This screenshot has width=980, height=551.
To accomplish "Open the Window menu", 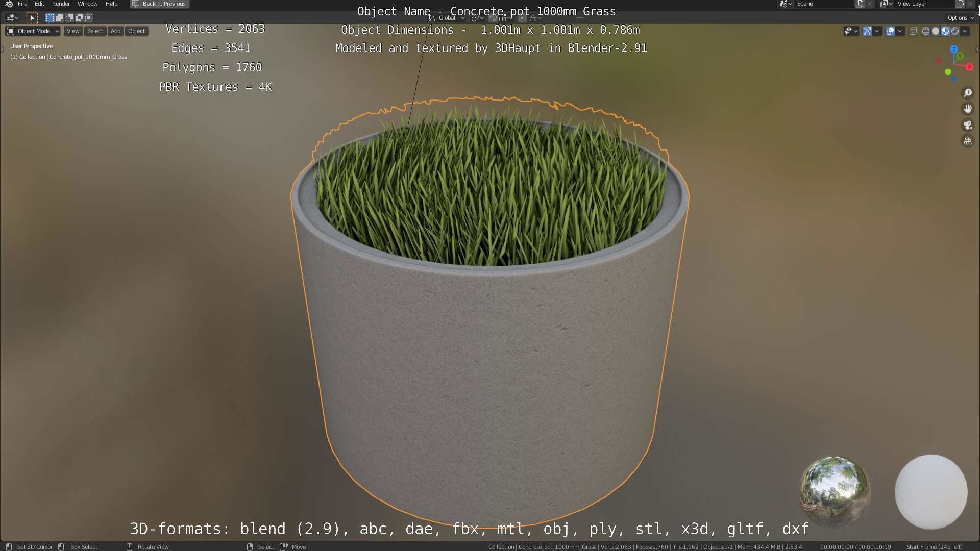I will tap(87, 4).
